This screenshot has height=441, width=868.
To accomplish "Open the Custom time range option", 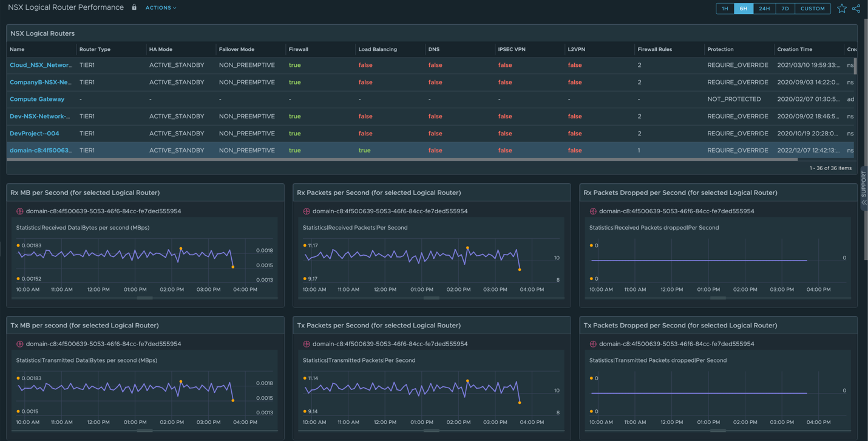I will pos(812,9).
